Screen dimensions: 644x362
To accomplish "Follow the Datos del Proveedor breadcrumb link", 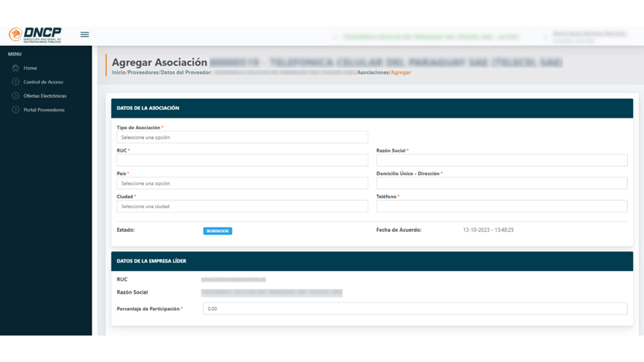I will [186, 73].
